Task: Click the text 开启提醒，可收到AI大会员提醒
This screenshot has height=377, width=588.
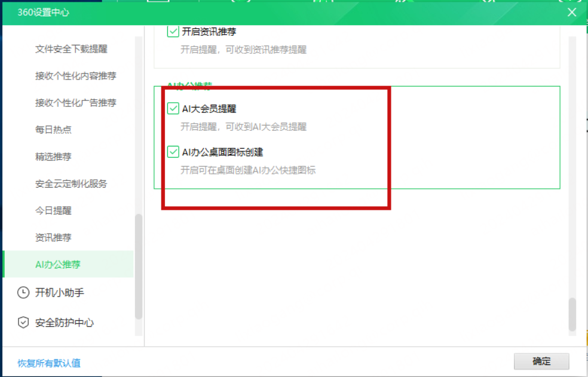Action: pos(244,127)
